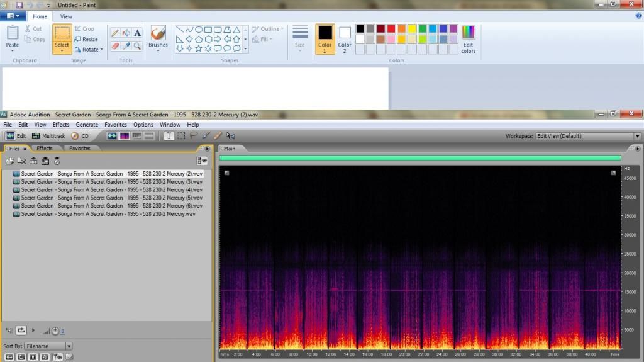
Task: Click the Paste clipboard icon in Paint
Action: 13,33
